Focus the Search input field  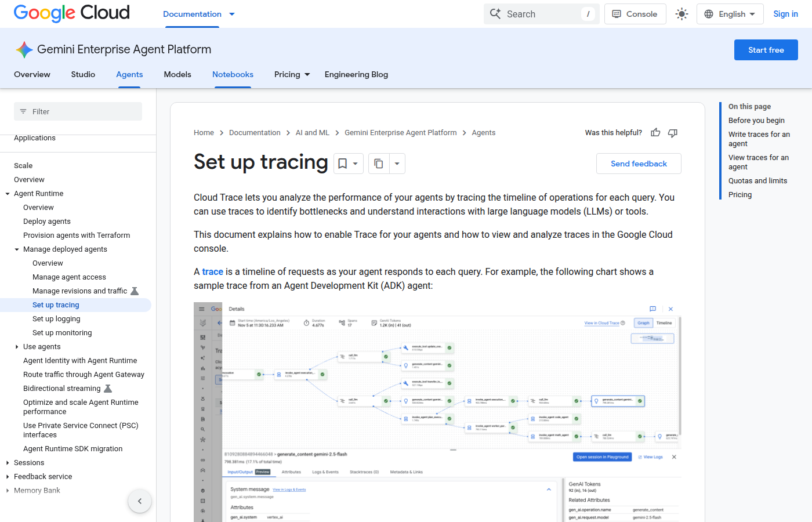tap(542, 14)
